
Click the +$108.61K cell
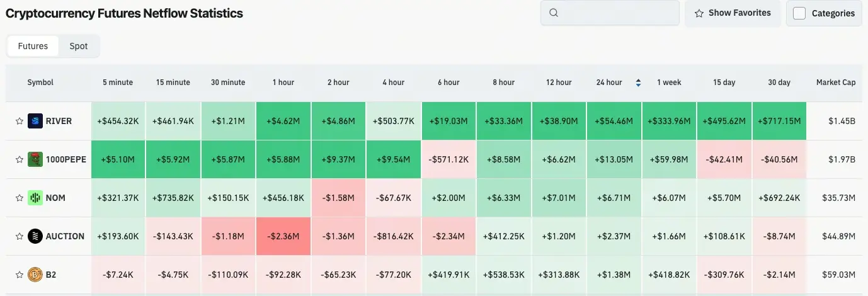[x=724, y=236]
